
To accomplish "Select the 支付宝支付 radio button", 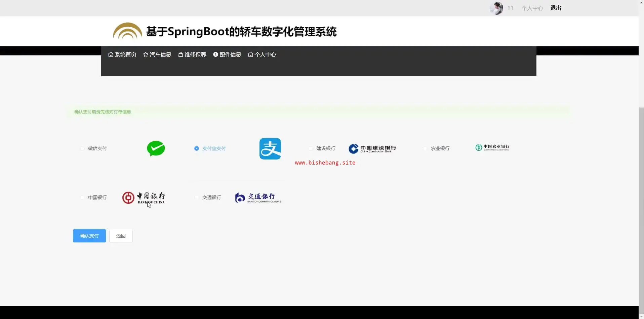I will pyautogui.click(x=197, y=148).
